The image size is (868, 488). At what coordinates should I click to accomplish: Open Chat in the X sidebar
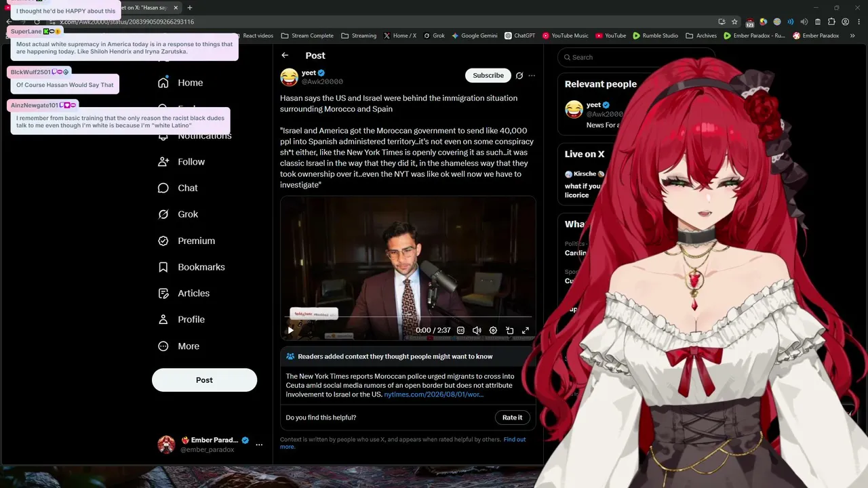[x=178, y=188]
